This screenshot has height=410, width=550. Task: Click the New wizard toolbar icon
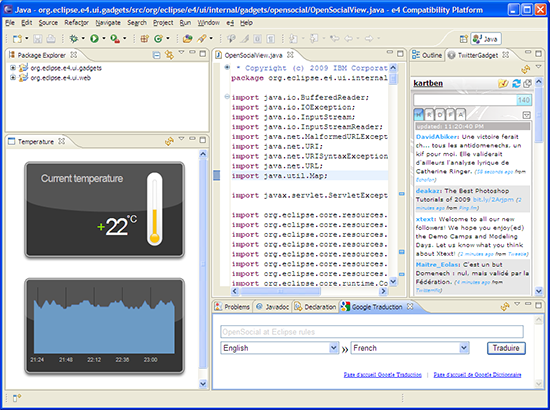pyautogui.click(x=17, y=39)
